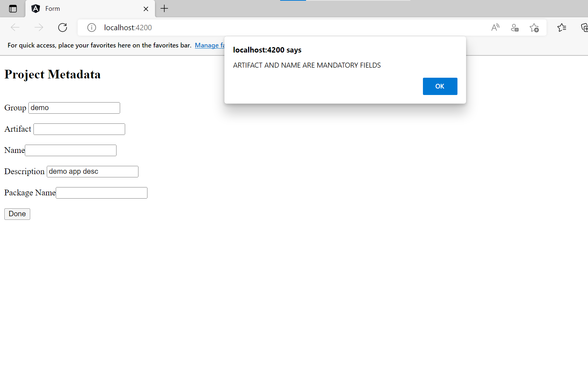Open a new tab with plus button

click(164, 8)
